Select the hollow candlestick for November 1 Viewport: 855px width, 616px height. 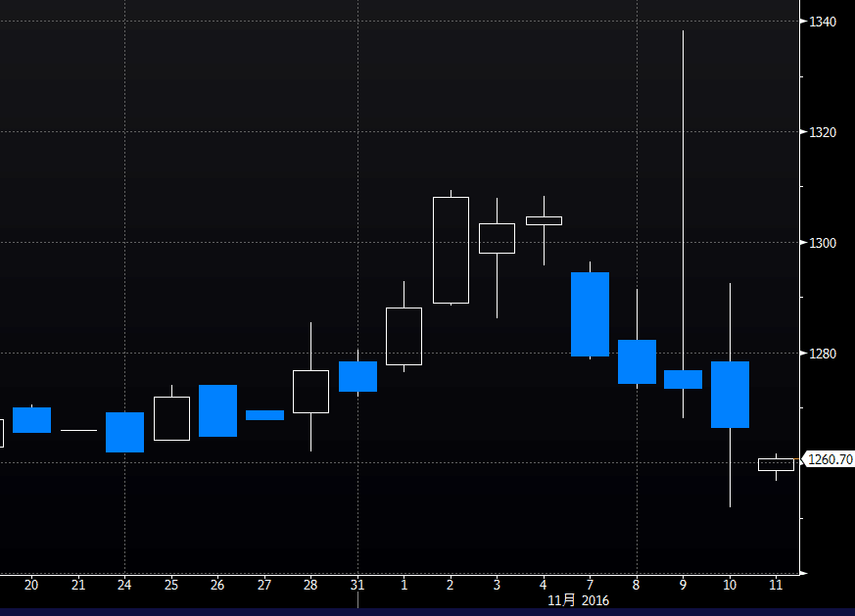click(x=404, y=336)
